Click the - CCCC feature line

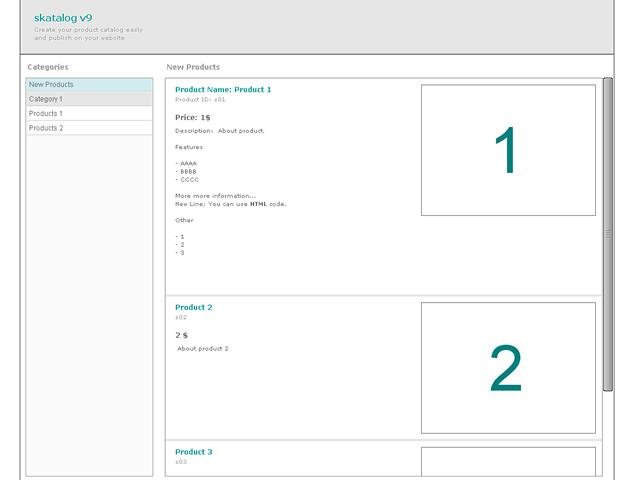click(187, 180)
